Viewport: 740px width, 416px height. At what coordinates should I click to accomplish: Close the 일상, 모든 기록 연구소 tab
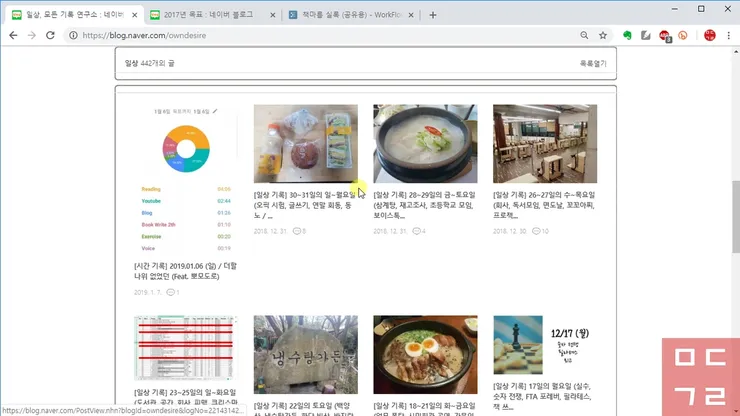click(x=135, y=15)
